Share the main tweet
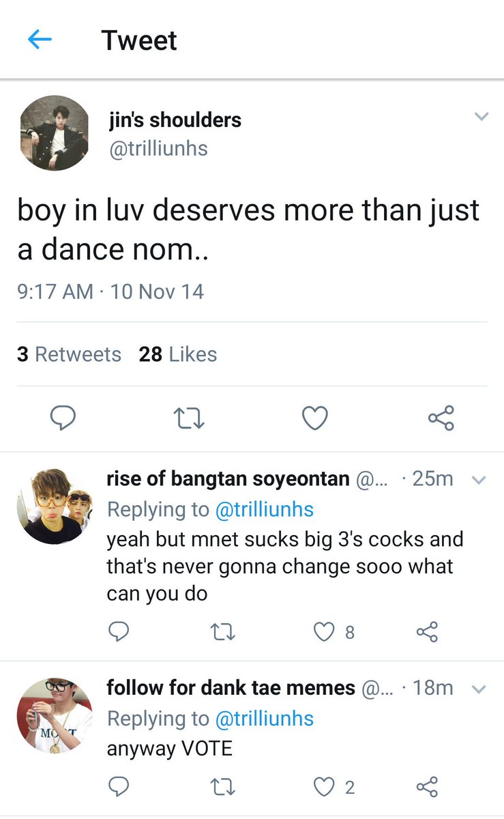 (441, 418)
